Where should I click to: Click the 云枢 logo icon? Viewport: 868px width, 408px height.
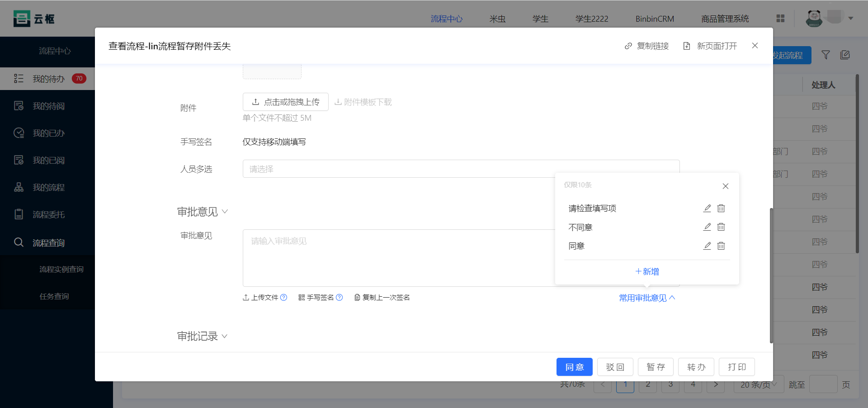[x=22, y=19]
